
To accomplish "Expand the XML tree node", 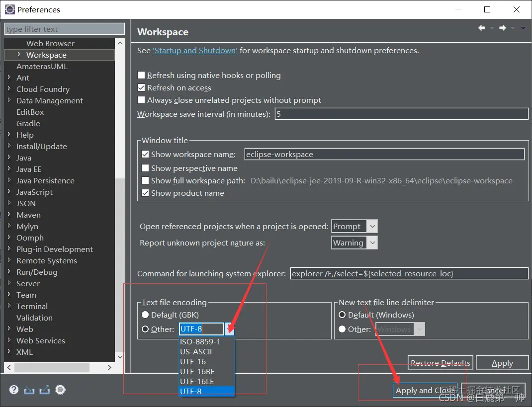I will pos(9,351).
